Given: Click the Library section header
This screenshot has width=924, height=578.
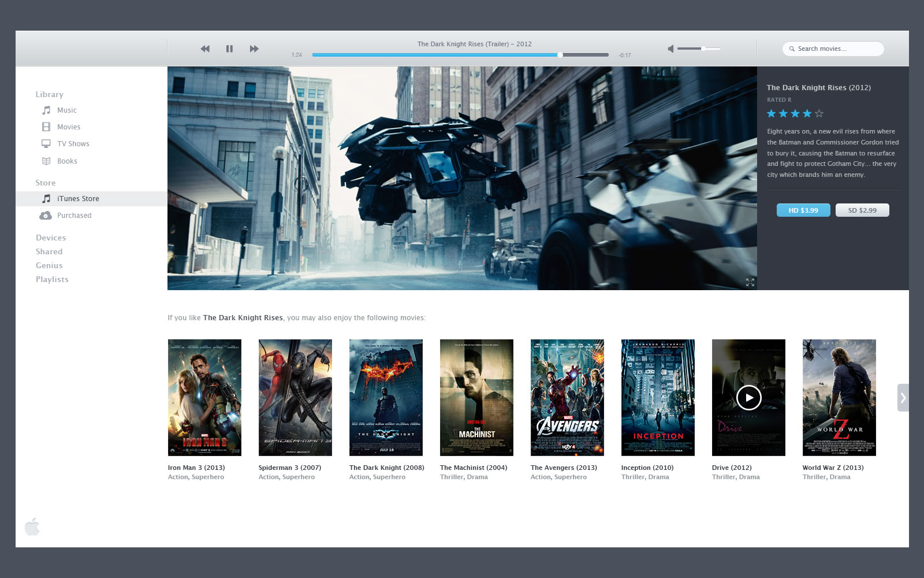Looking at the screenshot, I should tap(49, 94).
